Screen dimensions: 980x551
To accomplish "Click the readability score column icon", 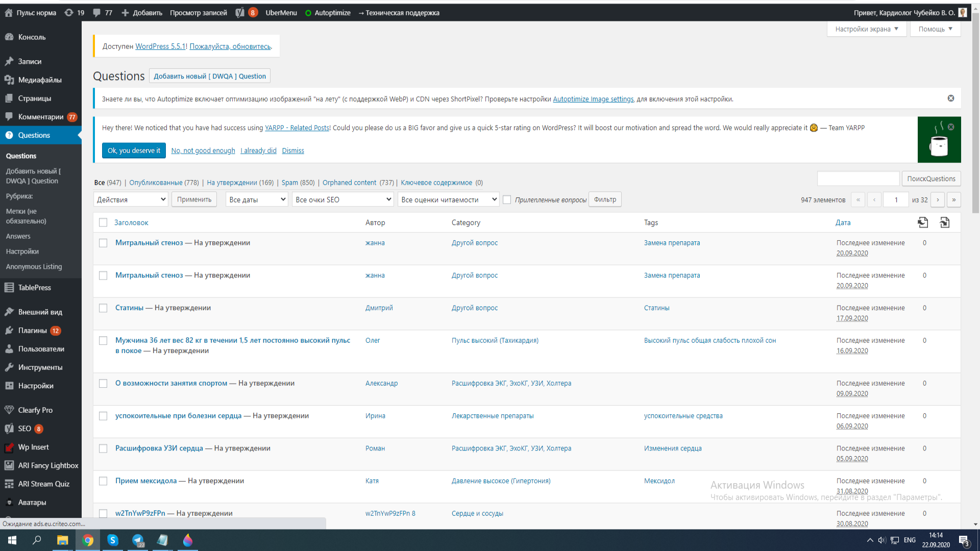I will tap(944, 222).
